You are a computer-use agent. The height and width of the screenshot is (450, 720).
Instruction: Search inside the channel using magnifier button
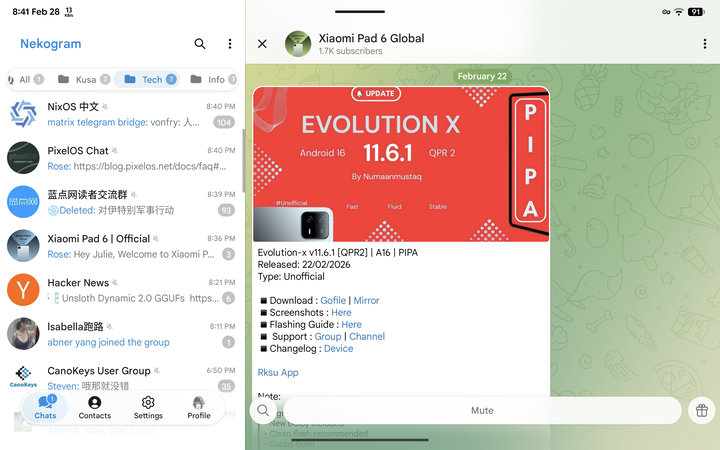click(263, 410)
